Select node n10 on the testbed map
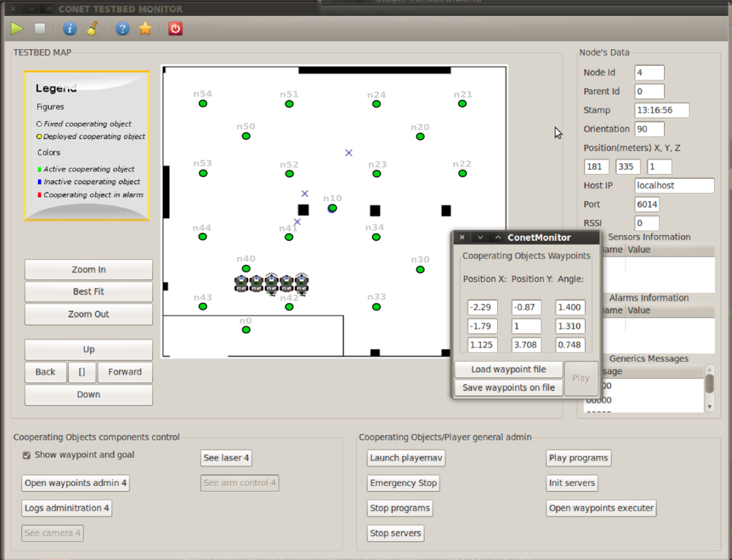Screen dimensions: 732x560 click(x=332, y=209)
